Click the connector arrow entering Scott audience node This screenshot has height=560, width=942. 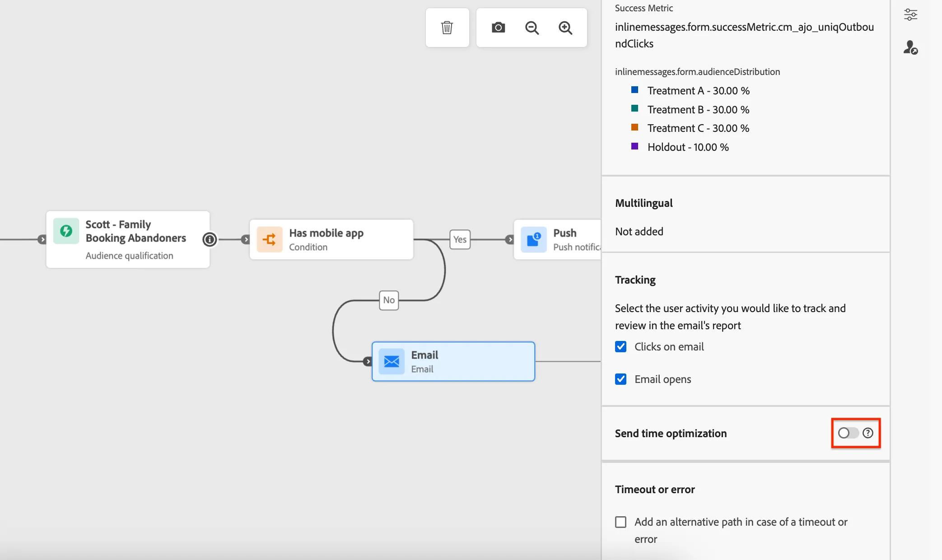point(42,239)
